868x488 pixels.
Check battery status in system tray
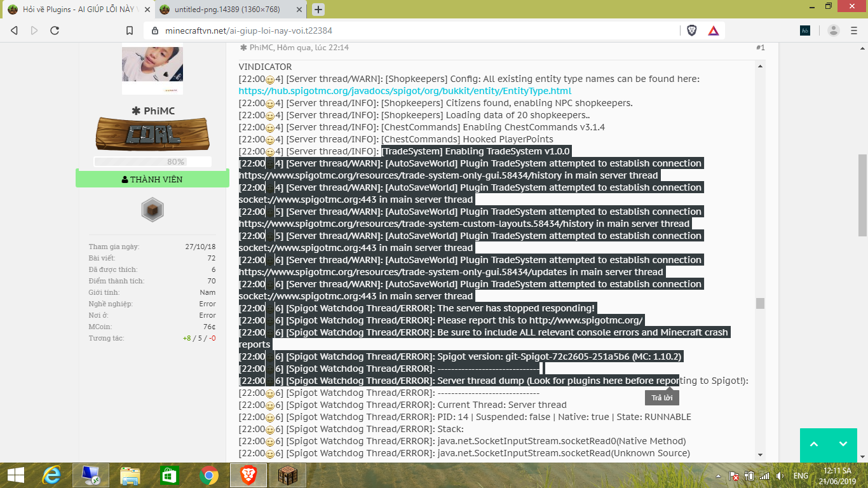(x=749, y=476)
